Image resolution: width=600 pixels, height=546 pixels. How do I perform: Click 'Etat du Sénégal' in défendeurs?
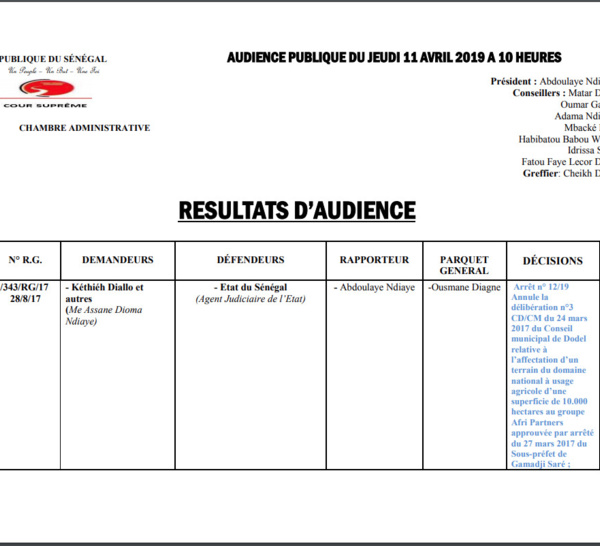(x=251, y=287)
